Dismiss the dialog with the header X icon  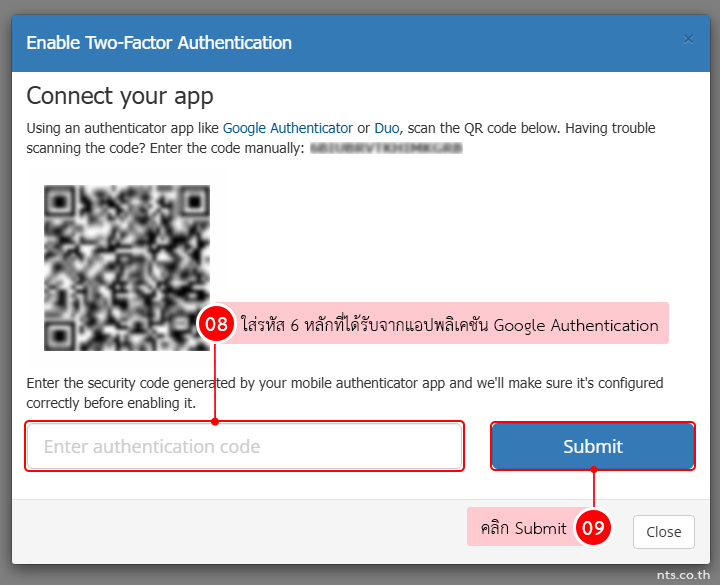688,39
